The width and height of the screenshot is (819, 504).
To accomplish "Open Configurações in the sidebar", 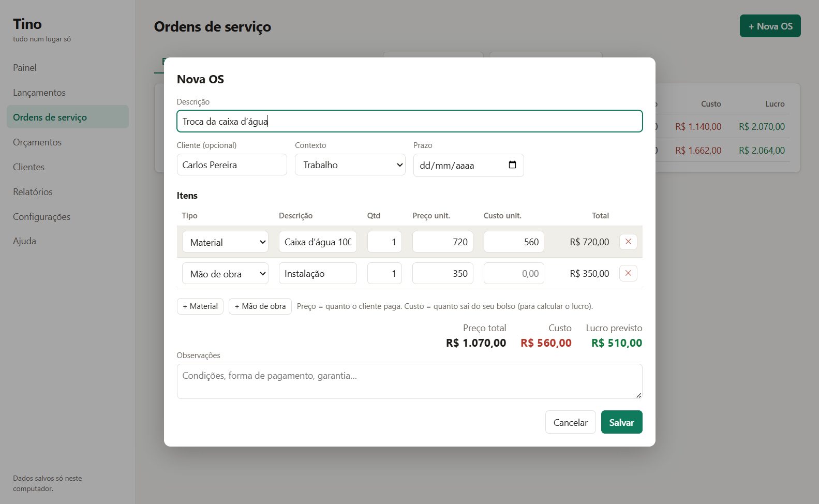I will coord(68,217).
